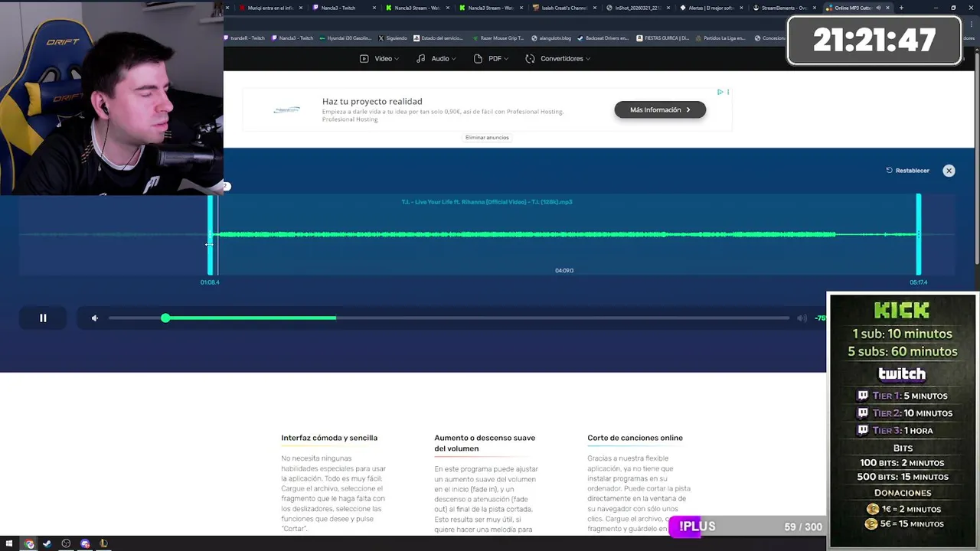
Task: Click the Restablecer reset button
Action: 907,171
